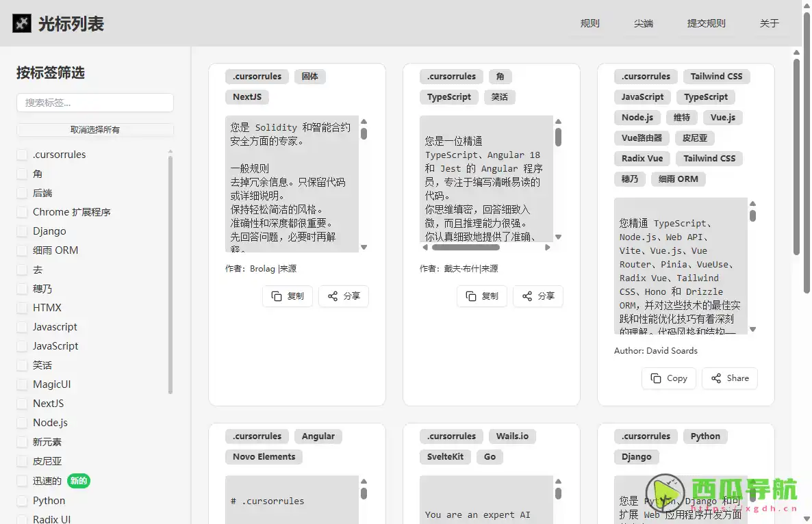Click left arrow of Angular horizontal scrollbar
The height and width of the screenshot is (524, 812).
tap(425, 247)
